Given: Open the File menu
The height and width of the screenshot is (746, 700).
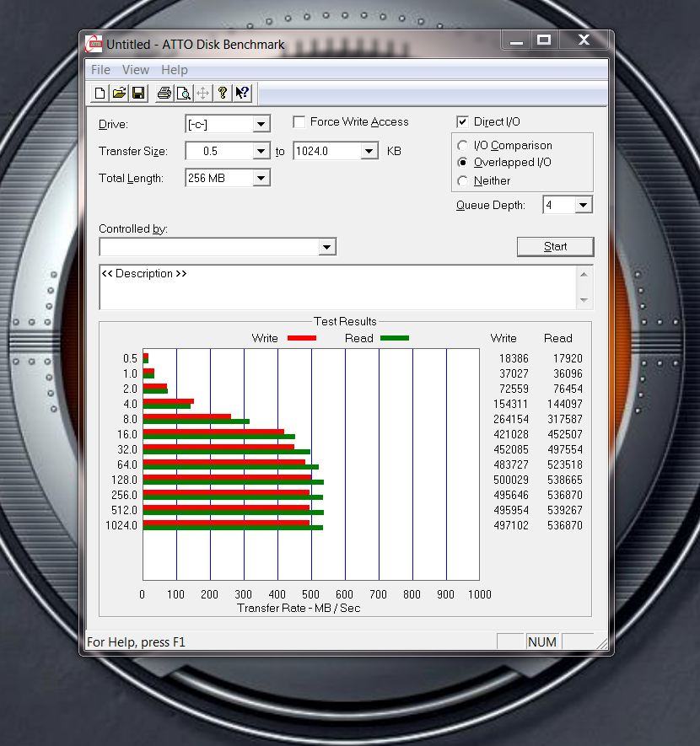Looking at the screenshot, I should click(100, 70).
